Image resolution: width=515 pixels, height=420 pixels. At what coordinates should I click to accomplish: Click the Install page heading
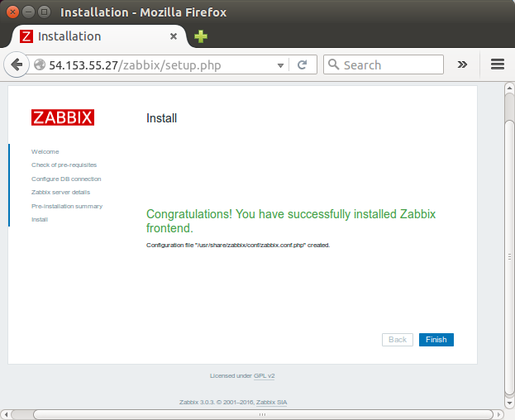pos(161,118)
